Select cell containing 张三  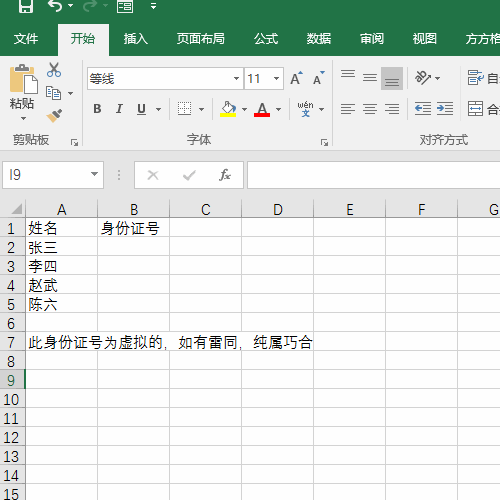[62, 247]
